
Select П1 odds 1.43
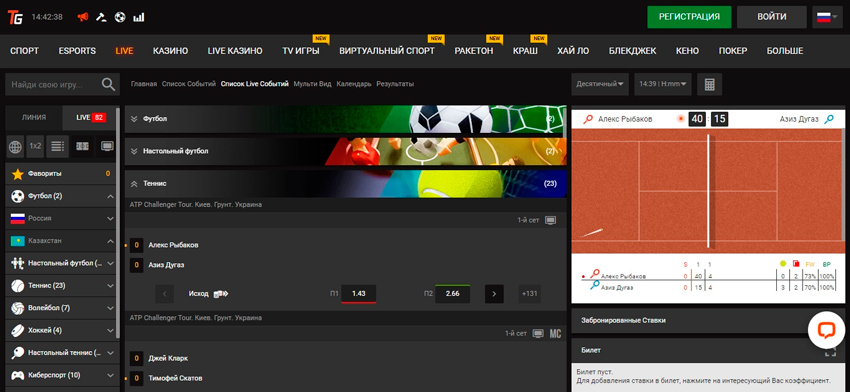tap(358, 294)
